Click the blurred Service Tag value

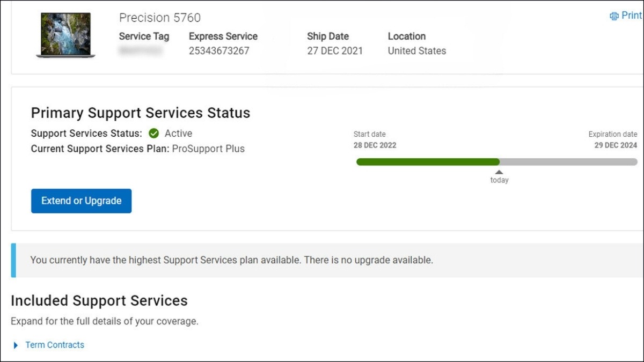tap(141, 51)
